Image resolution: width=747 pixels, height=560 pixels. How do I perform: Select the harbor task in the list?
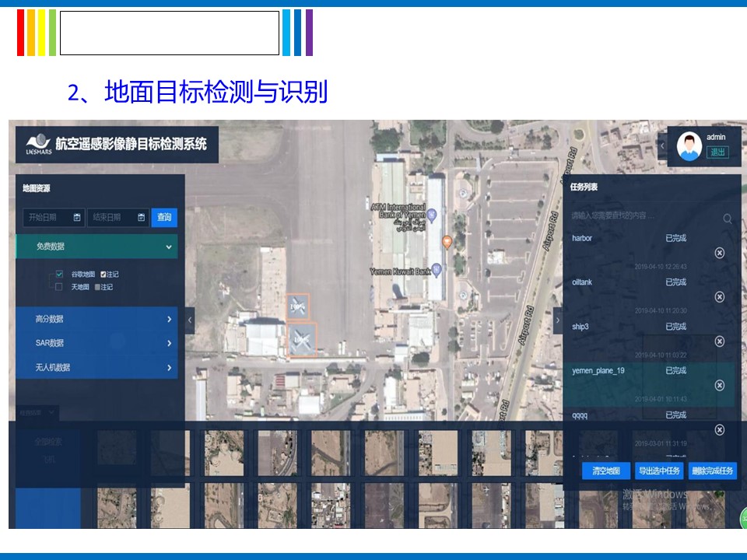tap(583, 238)
